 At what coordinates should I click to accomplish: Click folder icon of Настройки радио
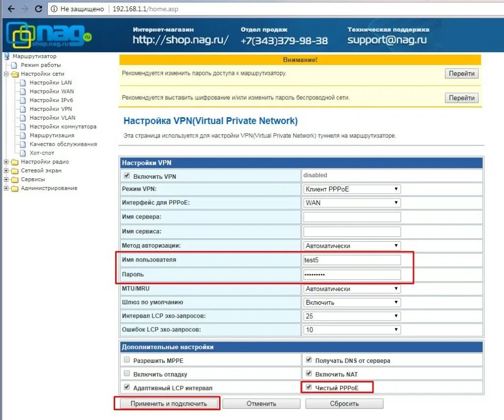click(15, 162)
